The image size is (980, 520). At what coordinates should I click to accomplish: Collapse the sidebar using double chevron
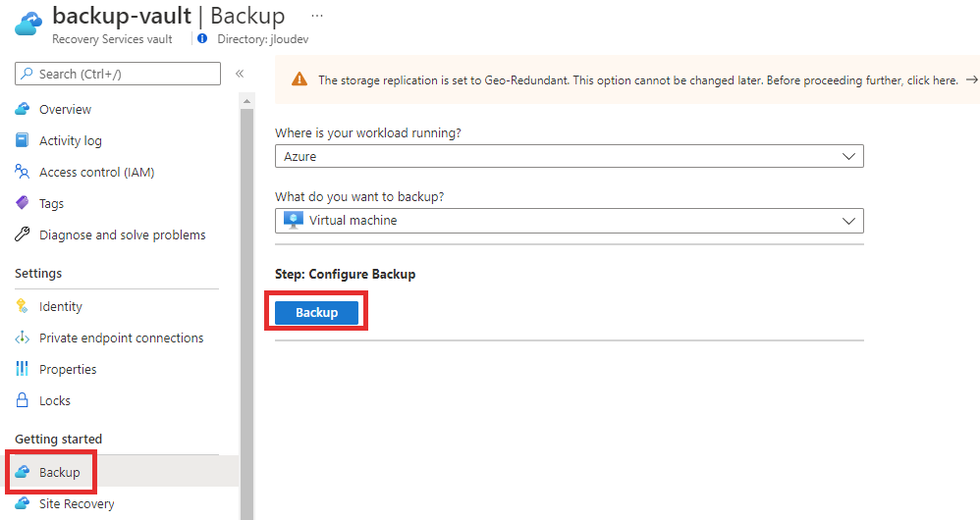pos(240,74)
